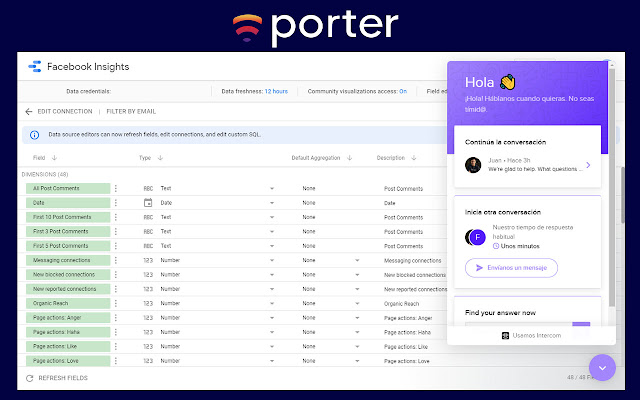
Task: Sort by Default Aggregation column arrow
Action: [349, 158]
